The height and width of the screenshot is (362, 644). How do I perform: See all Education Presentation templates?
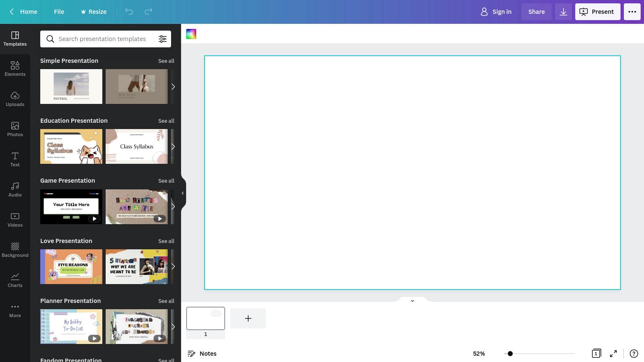(166, 121)
